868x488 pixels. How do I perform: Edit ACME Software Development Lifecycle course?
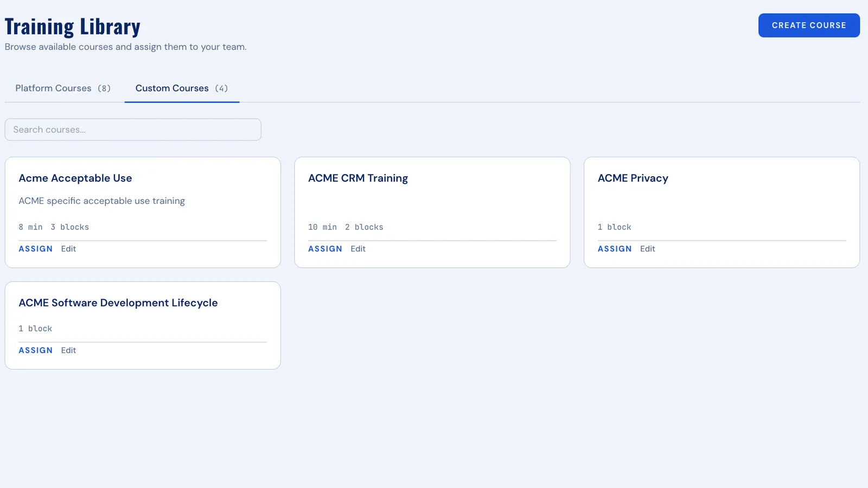tap(68, 350)
